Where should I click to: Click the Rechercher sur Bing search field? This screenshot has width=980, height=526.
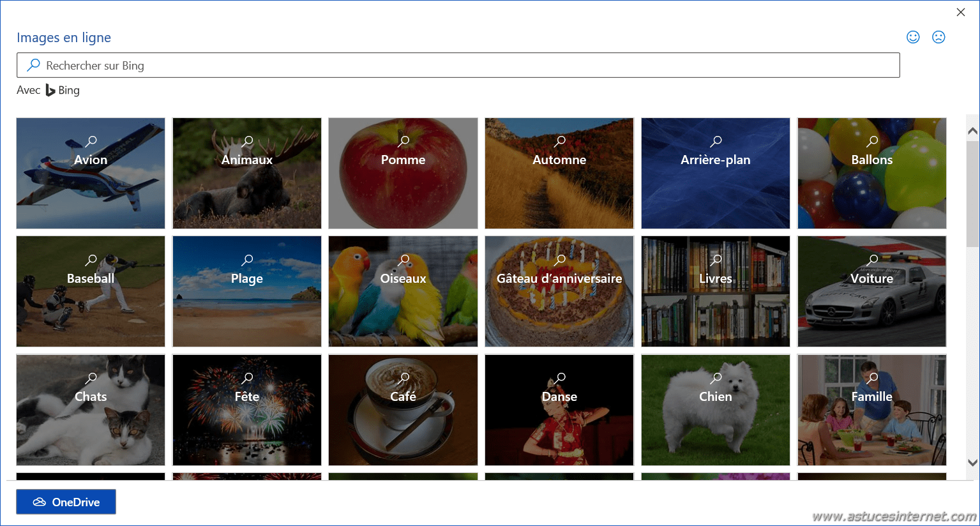[x=458, y=65]
